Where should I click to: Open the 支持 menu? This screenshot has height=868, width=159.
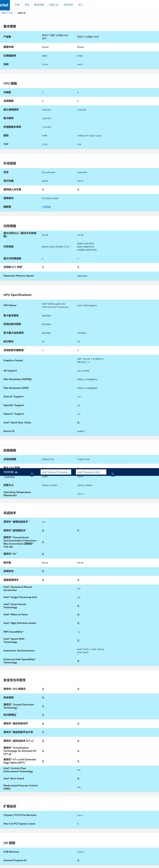[x=27, y=5]
